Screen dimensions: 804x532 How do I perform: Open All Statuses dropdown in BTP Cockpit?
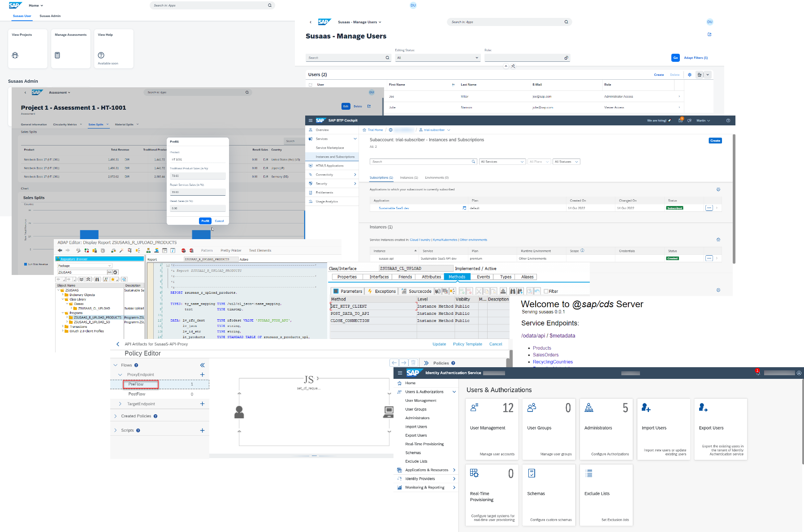566,162
